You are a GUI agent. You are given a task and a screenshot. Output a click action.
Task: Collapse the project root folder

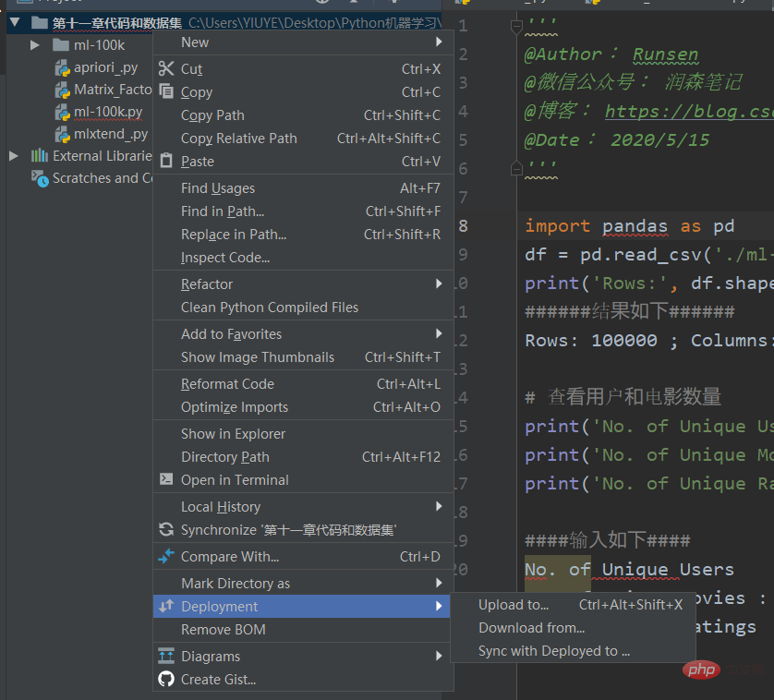(15, 22)
